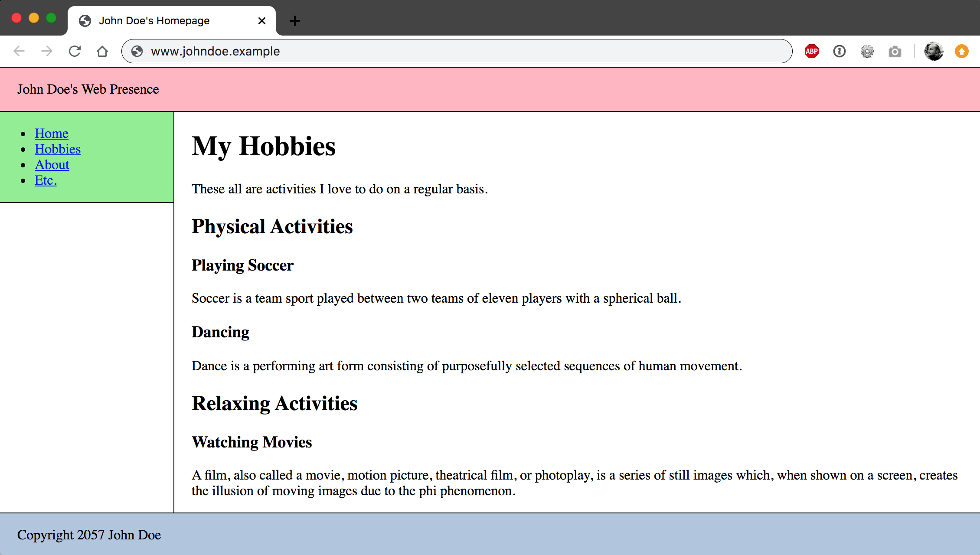Viewport: 980px width, 555px height.
Task: Open the Adblock Plus extension icon
Action: tap(811, 51)
